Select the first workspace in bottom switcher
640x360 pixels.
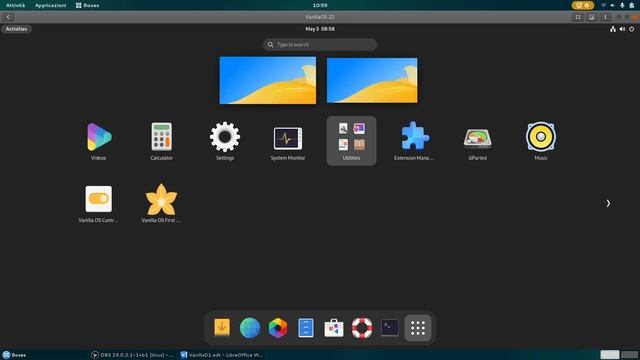click(x=610, y=355)
